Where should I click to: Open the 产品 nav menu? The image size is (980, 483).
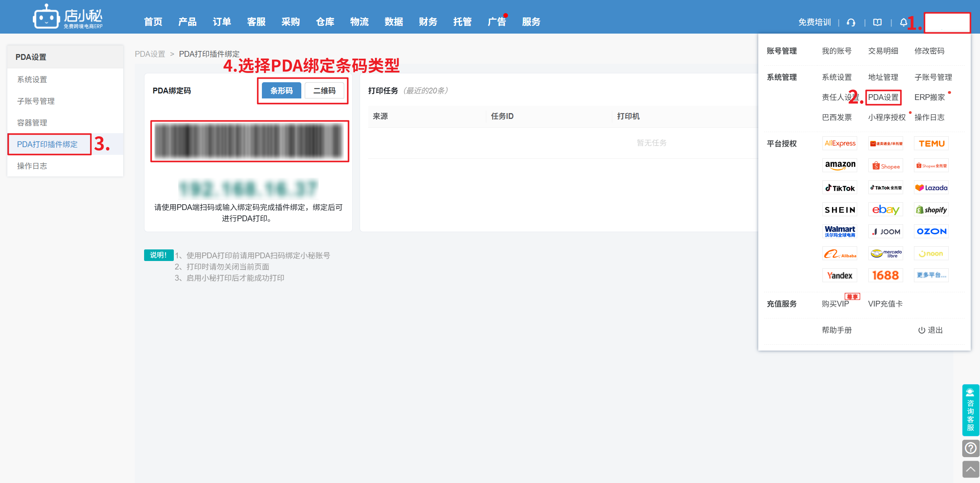[187, 22]
